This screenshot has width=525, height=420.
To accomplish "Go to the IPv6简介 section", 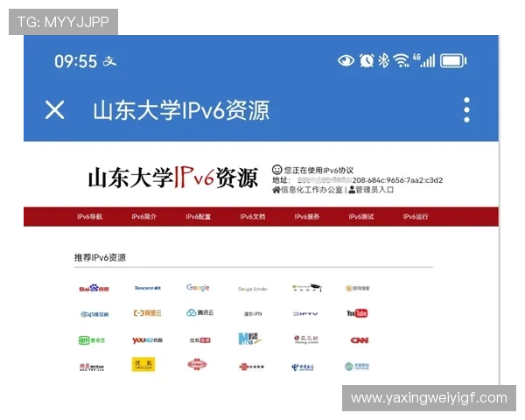I will pos(144,217).
